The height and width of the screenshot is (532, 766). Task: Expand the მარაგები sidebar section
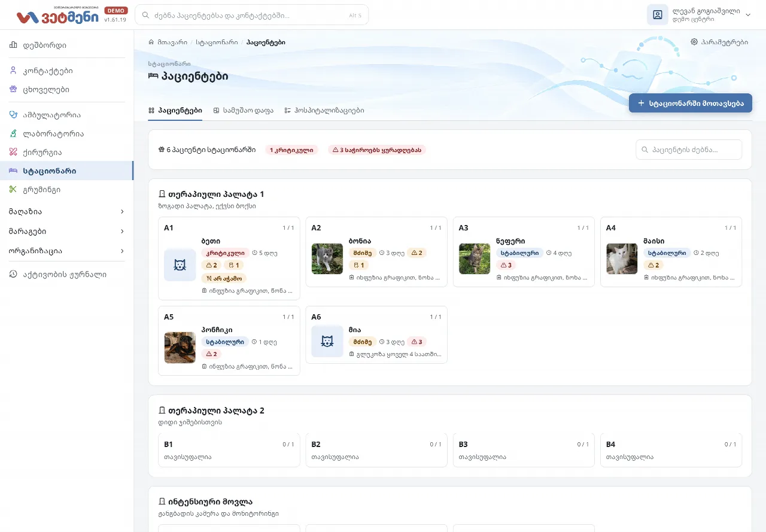click(x=66, y=231)
